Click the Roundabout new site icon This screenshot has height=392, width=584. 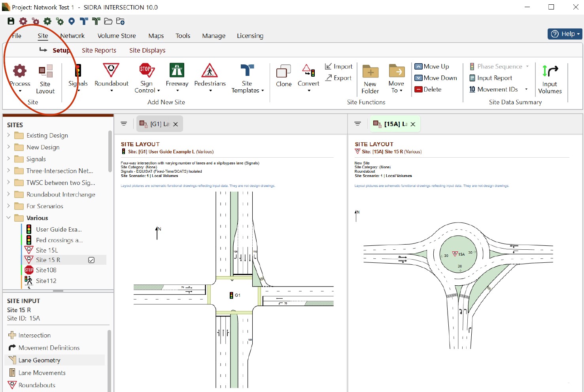click(111, 71)
